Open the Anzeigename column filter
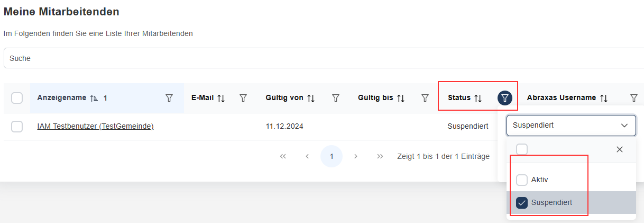Viewport: 644px width, 223px height. (169, 98)
